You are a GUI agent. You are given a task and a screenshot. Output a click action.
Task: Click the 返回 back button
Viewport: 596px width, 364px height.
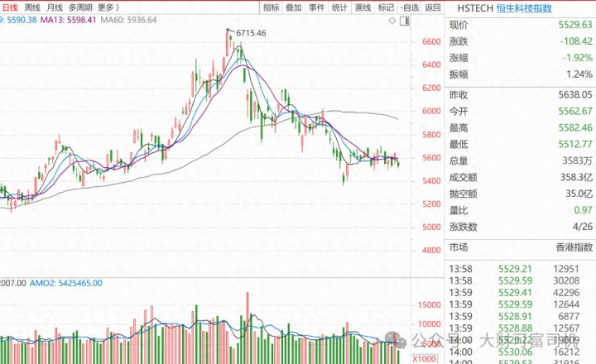(433, 7)
